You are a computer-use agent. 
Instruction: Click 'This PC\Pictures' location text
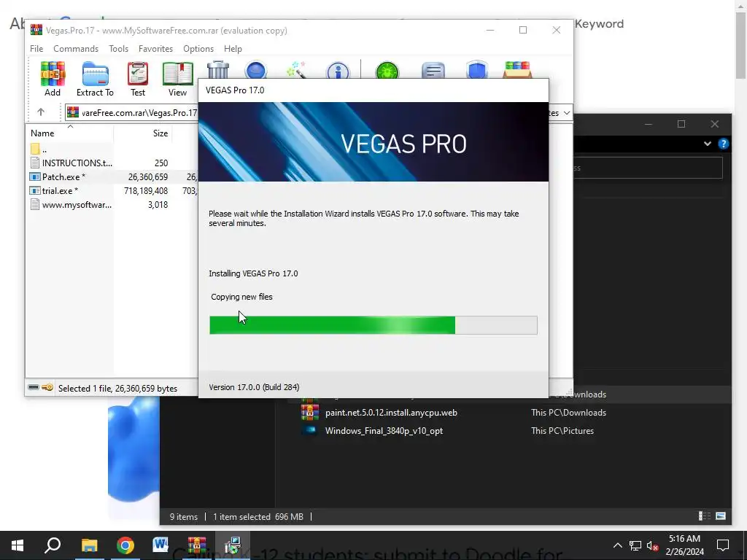click(x=562, y=430)
